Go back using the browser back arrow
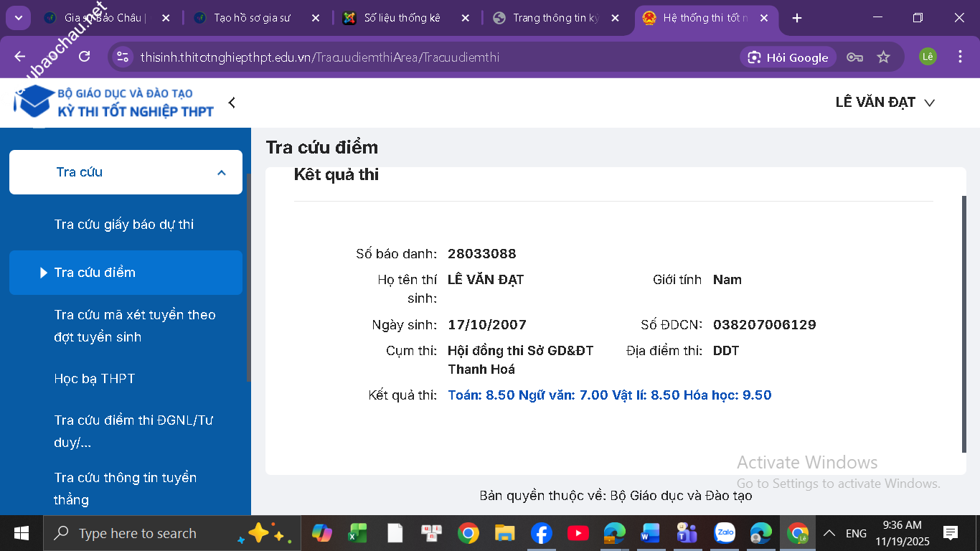This screenshot has width=980, height=551. pyautogui.click(x=19, y=57)
